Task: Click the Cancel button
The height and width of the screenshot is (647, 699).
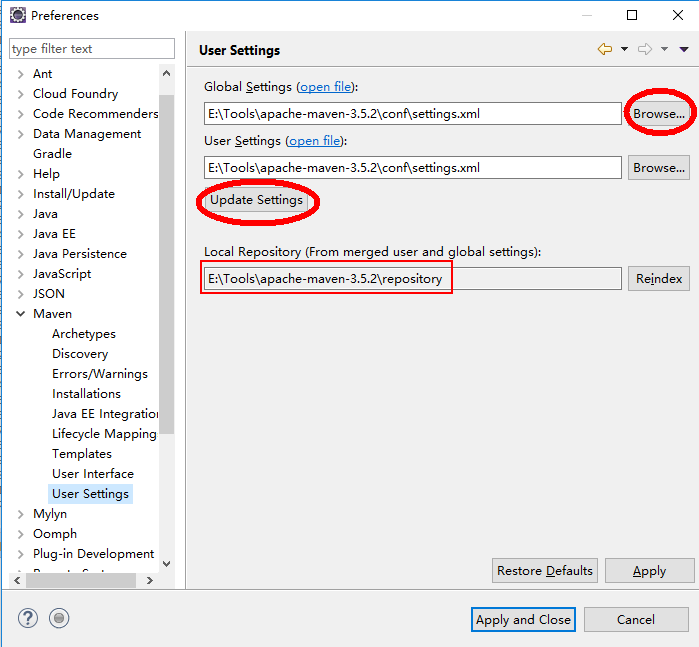Action: pyautogui.click(x=636, y=620)
